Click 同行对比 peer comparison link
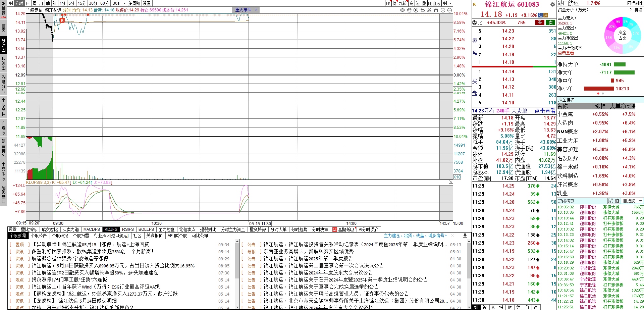 click(635, 3)
